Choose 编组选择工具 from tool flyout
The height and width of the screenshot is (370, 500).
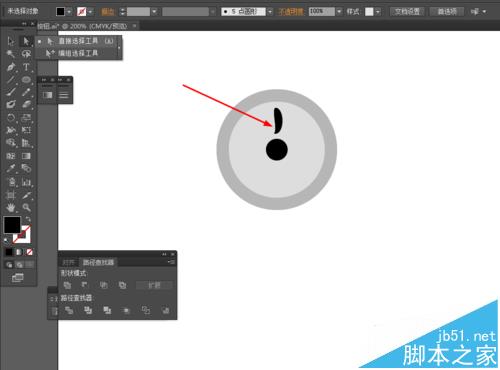pyautogui.click(x=77, y=53)
